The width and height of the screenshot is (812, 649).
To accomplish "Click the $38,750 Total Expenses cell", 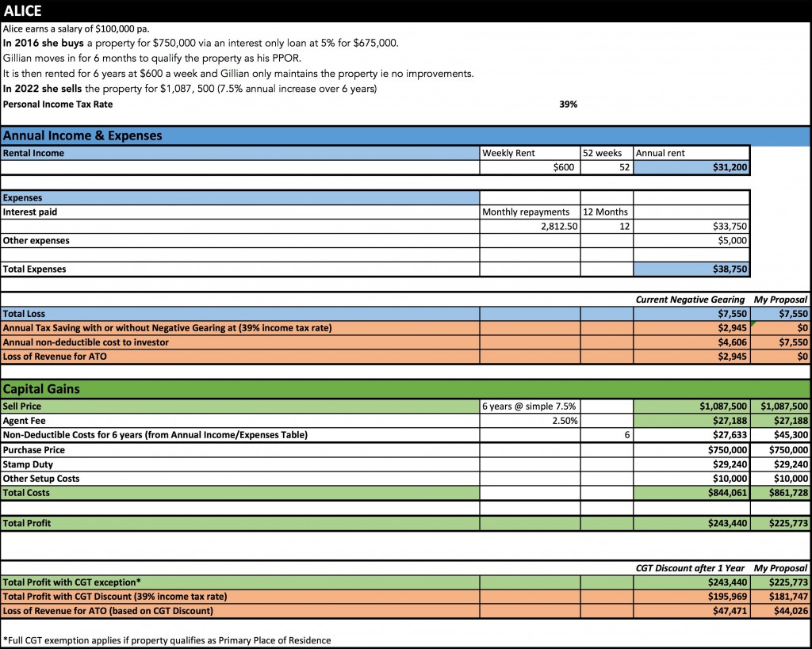I will [728, 269].
